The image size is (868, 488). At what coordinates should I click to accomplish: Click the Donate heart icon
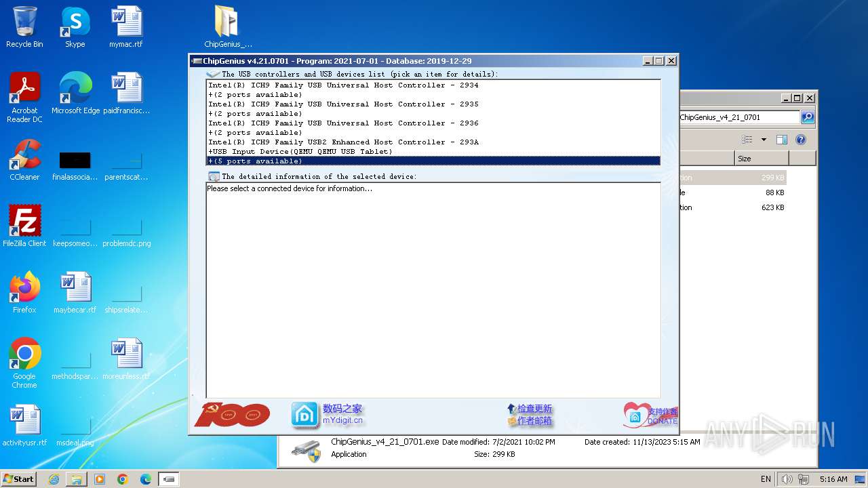pos(635,415)
